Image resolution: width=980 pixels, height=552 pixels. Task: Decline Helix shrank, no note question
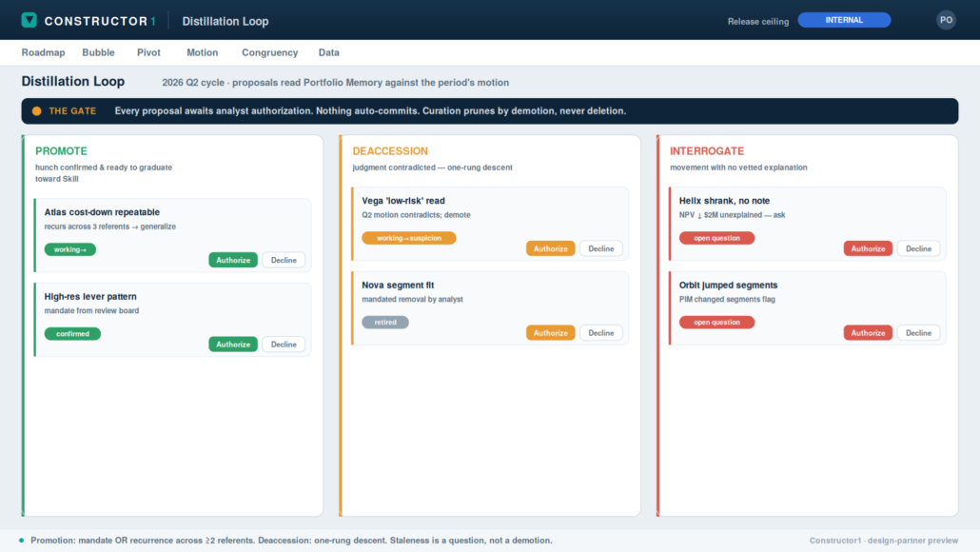pyautogui.click(x=919, y=248)
